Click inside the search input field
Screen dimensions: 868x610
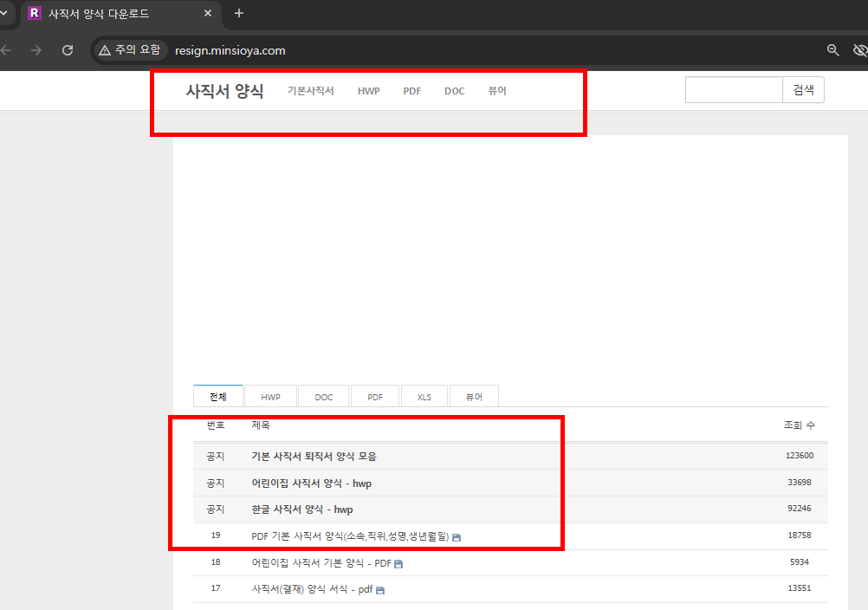point(733,88)
